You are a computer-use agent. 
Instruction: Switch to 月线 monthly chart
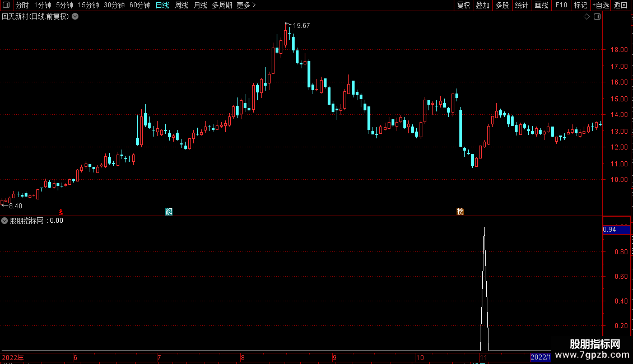[x=200, y=5]
